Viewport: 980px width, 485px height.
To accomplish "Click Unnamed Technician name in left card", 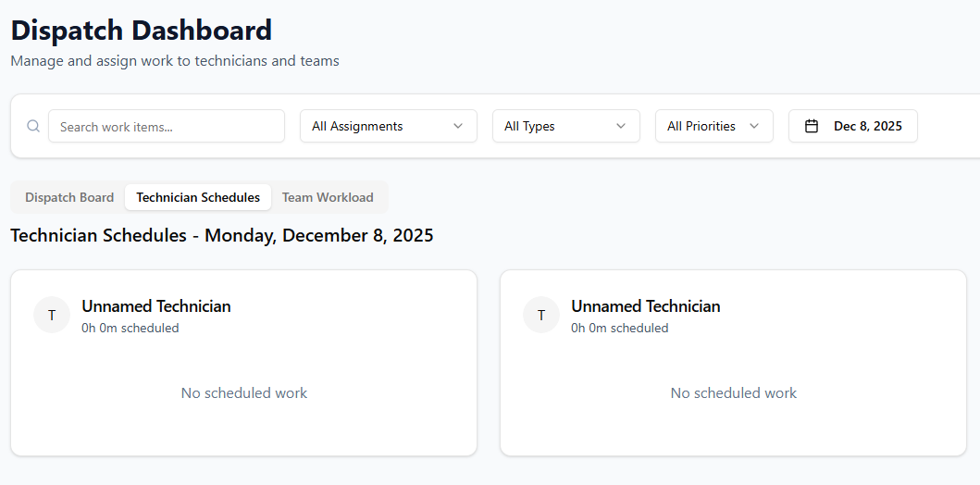I will [156, 306].
